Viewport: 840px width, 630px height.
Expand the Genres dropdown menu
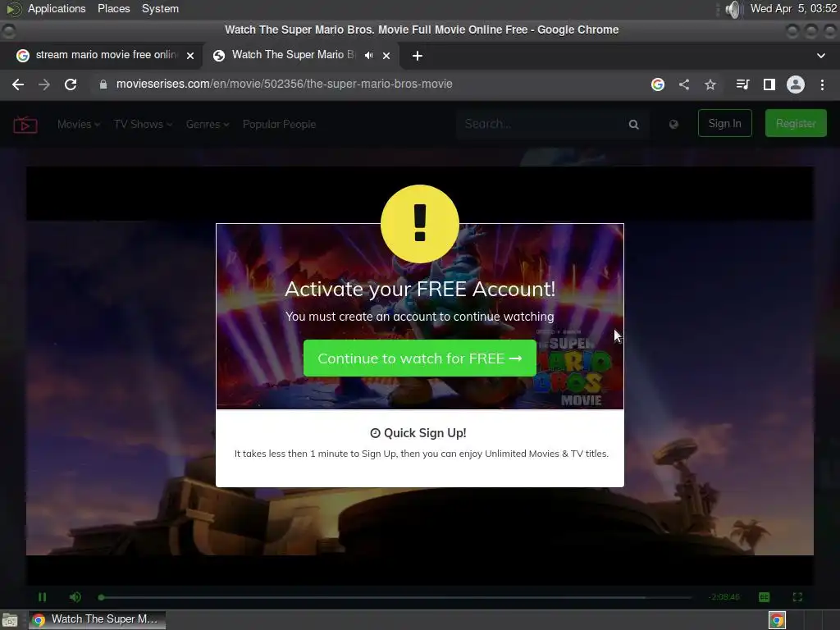tap(208, 125)
